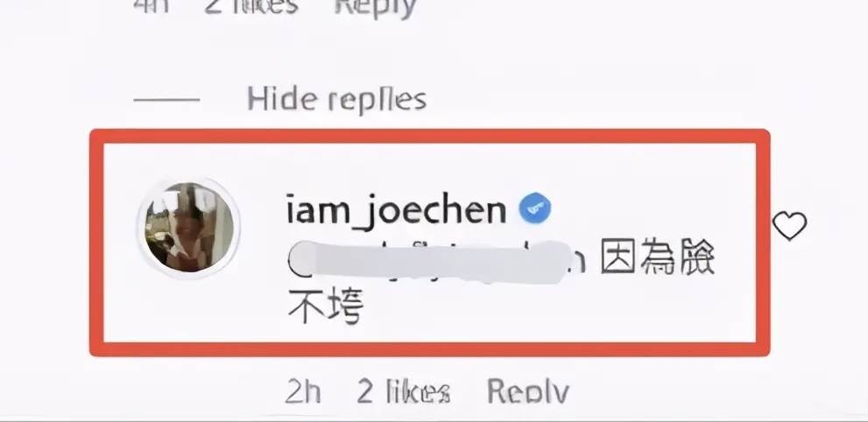Like the iam_joechen comment with heart icon

(x=789, y=226)
